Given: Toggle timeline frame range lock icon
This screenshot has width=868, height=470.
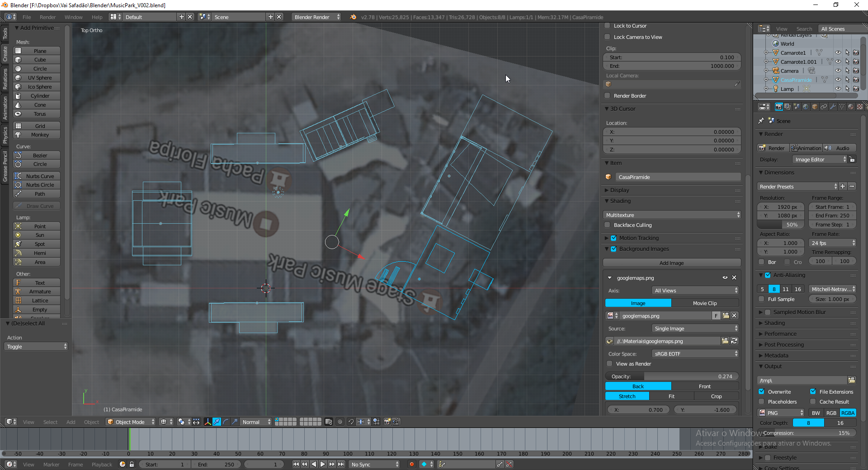Looking at the screenshot, I should pyautogui.click(x=132, y=464).
